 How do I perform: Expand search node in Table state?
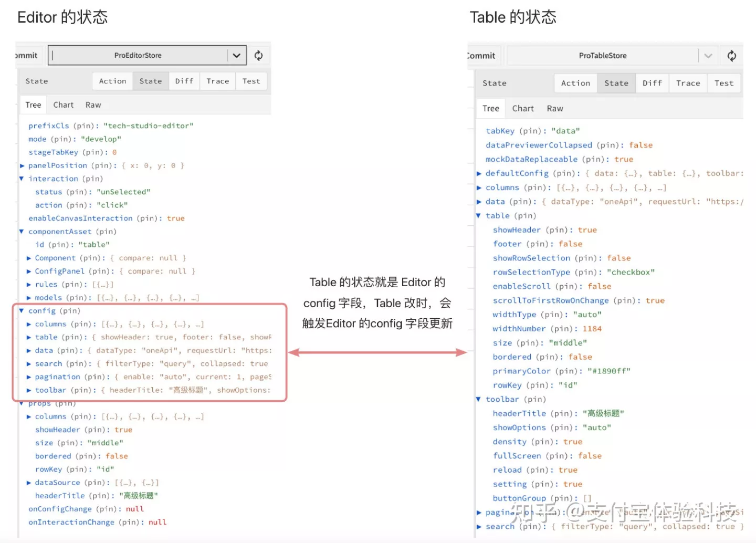click(479, 527)
